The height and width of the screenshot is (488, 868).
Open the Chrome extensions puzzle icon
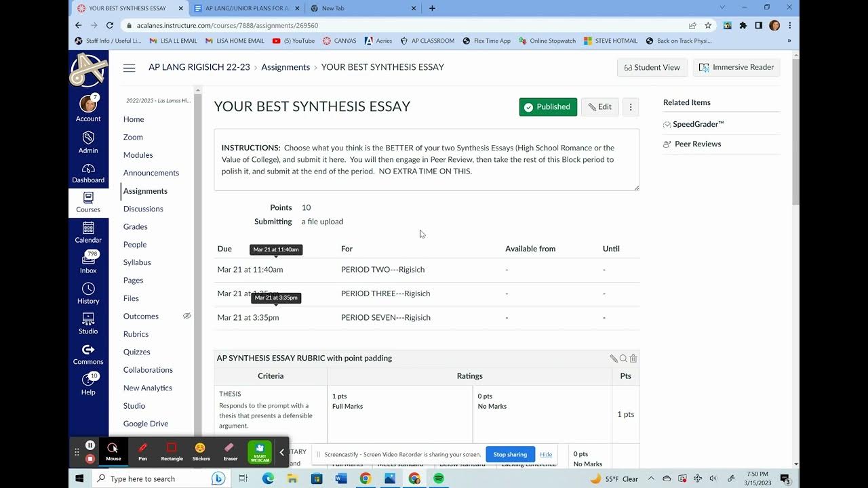(743, 26)
